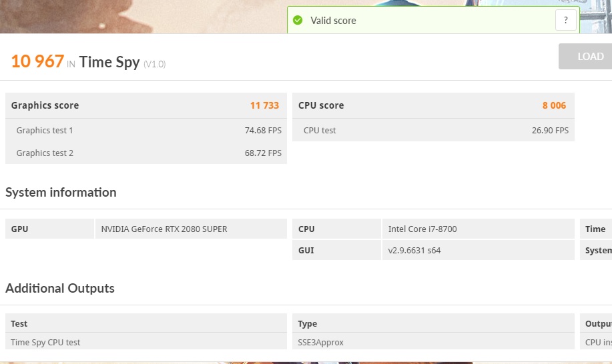Click the GUI version v2.9.6631 s64
Image resolution: width=612 pixels, height=364 pixels.
414,251
